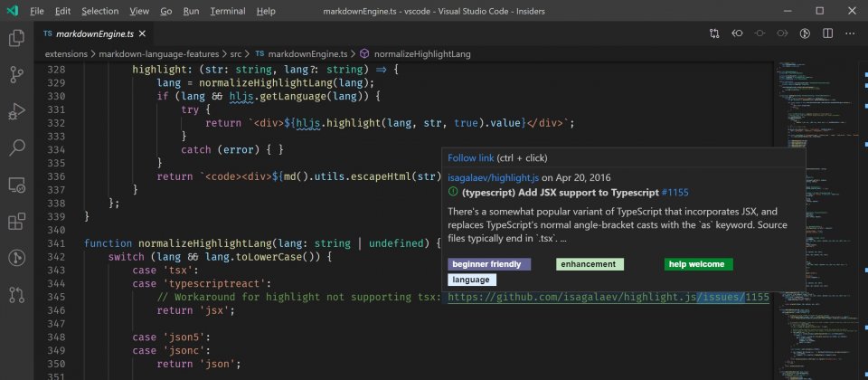Click line number 341 in gutter

pos(56,243)
